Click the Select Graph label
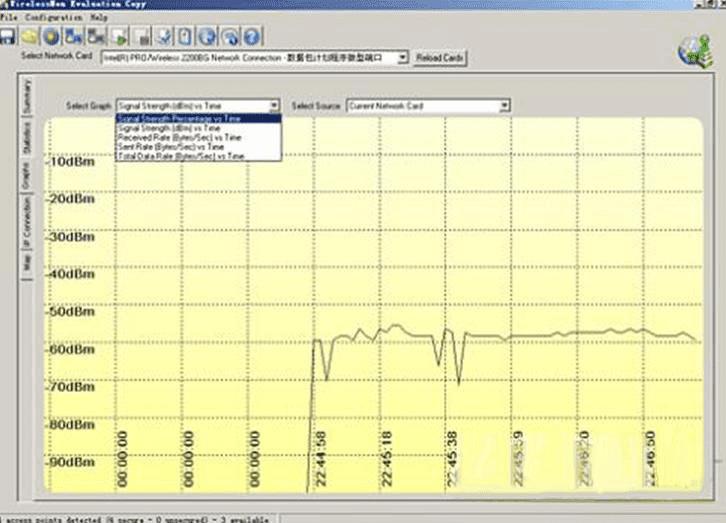726x523 pixels. (88, 106)
